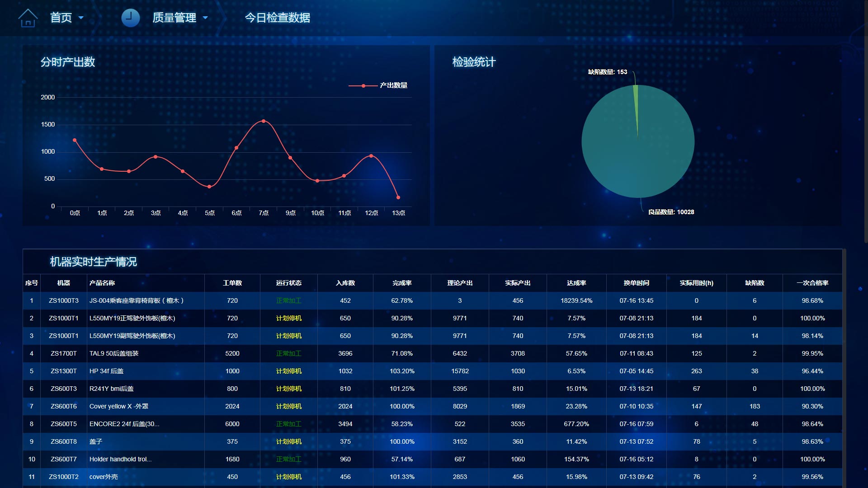This screenshot has width=868, height=488.
Task: Click 正常加工 status in row 1
Action: (x=288, y=300)
